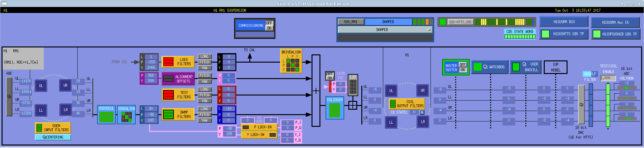Click PITCH button beside LOCK FILTERS
This screenshot has width=644, height=148.
click(205, 62)
